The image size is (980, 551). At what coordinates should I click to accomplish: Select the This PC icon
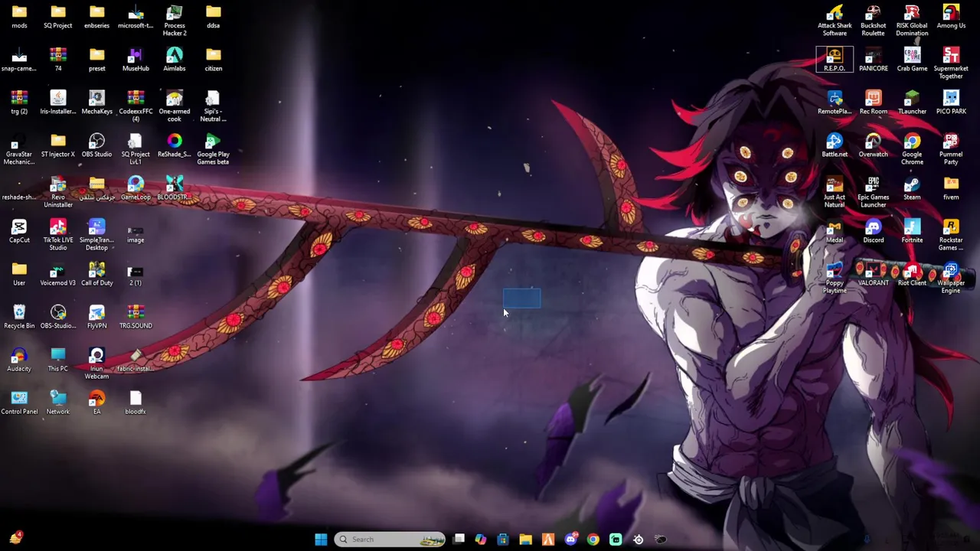pyautogui.click(x=58, y=359)
